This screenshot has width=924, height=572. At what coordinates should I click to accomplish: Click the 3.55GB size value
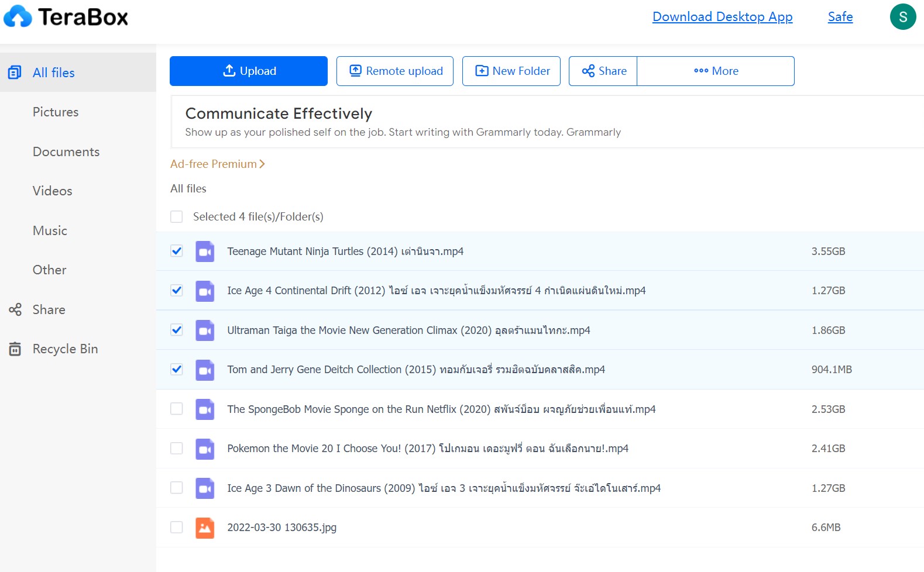point(828,251)
